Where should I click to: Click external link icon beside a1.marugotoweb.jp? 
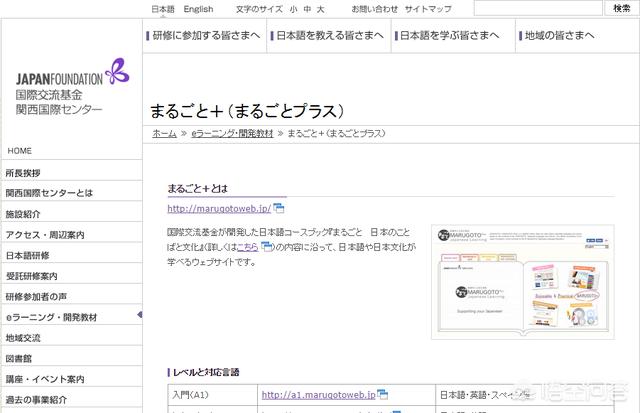tap(383, 394)
